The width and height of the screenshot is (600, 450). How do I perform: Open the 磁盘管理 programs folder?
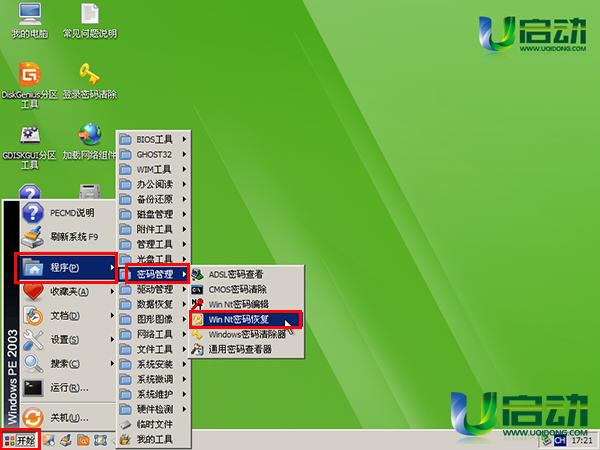tap(153, 214)
